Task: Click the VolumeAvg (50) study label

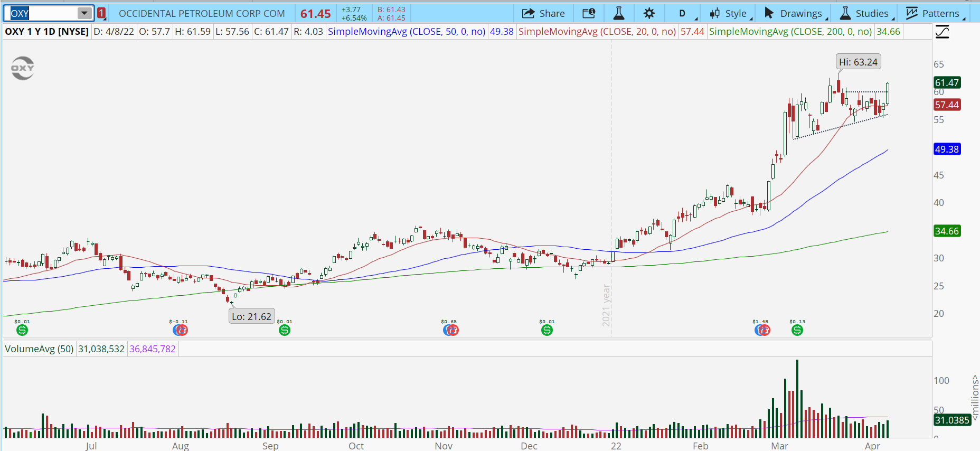Action: coord(39,349)
